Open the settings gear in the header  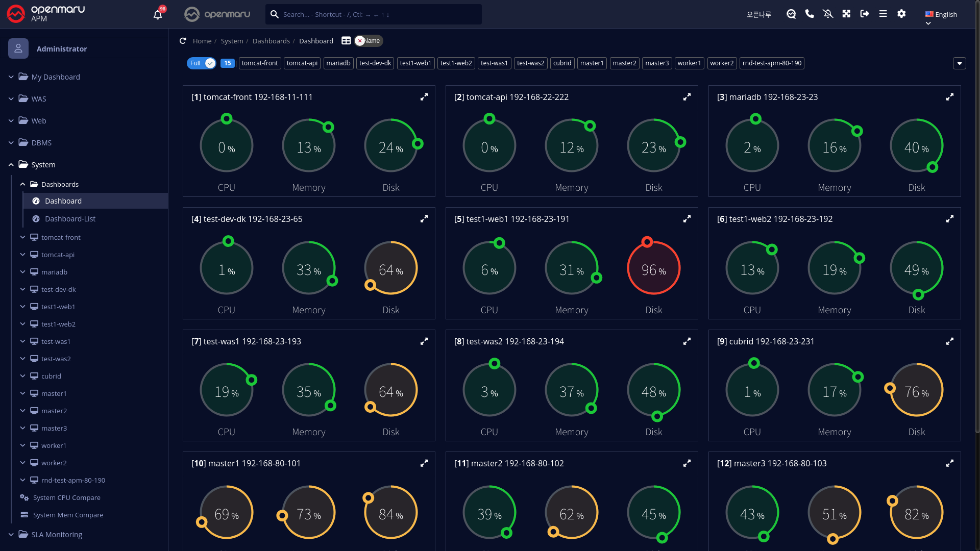(901, 14)
